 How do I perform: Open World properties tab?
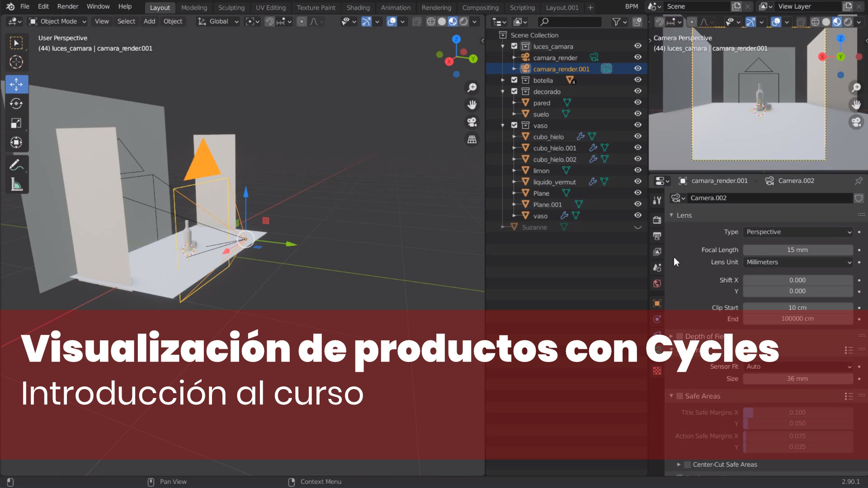(657, 283)
